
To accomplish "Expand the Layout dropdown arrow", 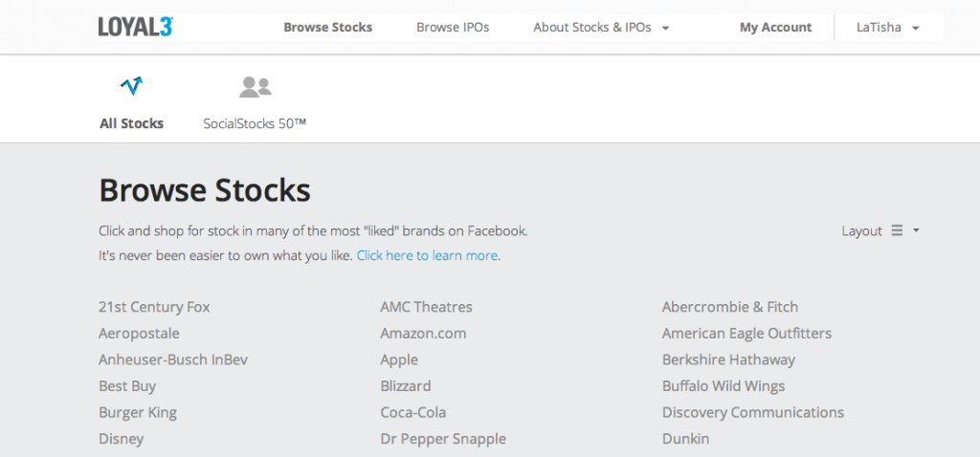I will click(x=916, y=230).
